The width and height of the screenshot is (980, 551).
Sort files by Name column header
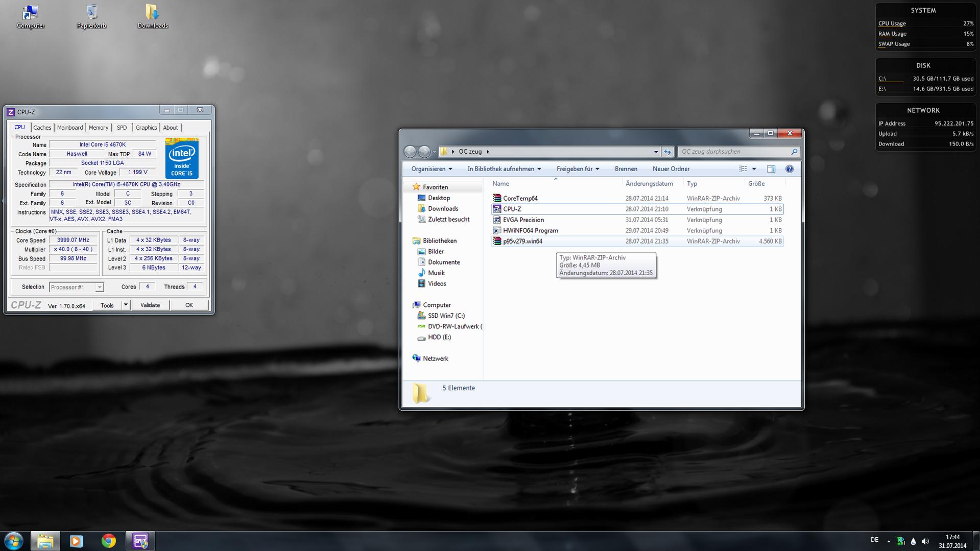pos(556,184)
